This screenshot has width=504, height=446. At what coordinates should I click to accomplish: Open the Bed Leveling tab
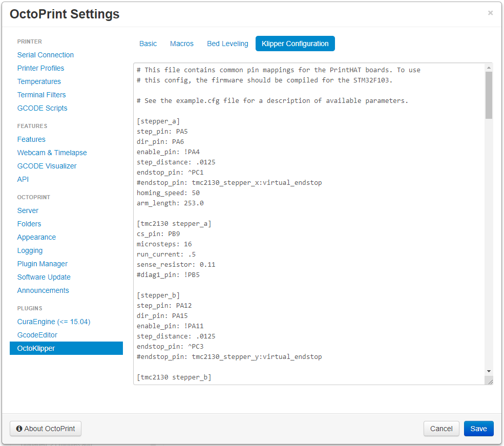pos(227,44)
